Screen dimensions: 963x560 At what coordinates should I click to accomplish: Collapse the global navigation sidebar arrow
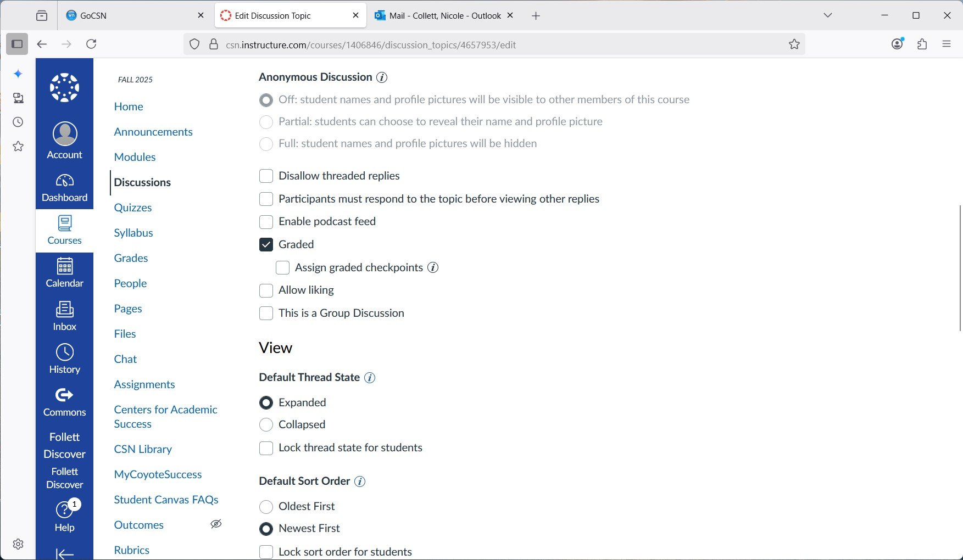[x=64, y=553]
